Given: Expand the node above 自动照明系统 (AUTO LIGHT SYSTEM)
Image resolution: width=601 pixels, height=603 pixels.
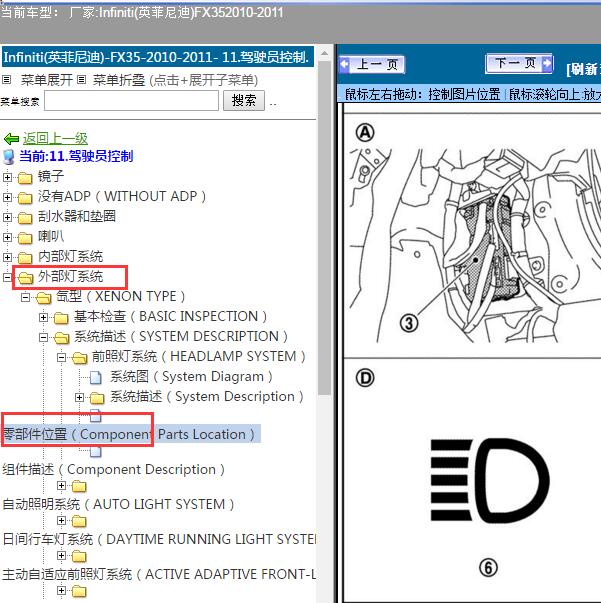Looking at the screenshot, I should click(x=62, y=486).
